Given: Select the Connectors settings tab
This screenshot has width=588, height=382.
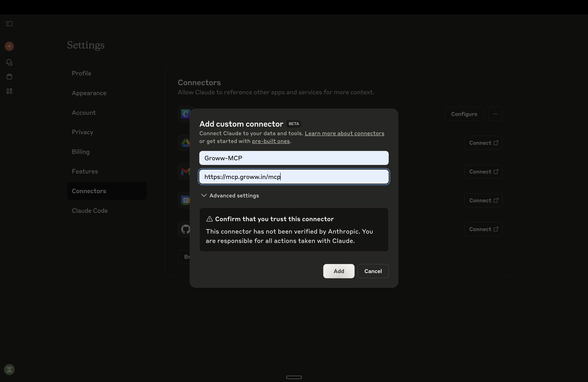Looking at the screenshot, I should tap(107, 191).
